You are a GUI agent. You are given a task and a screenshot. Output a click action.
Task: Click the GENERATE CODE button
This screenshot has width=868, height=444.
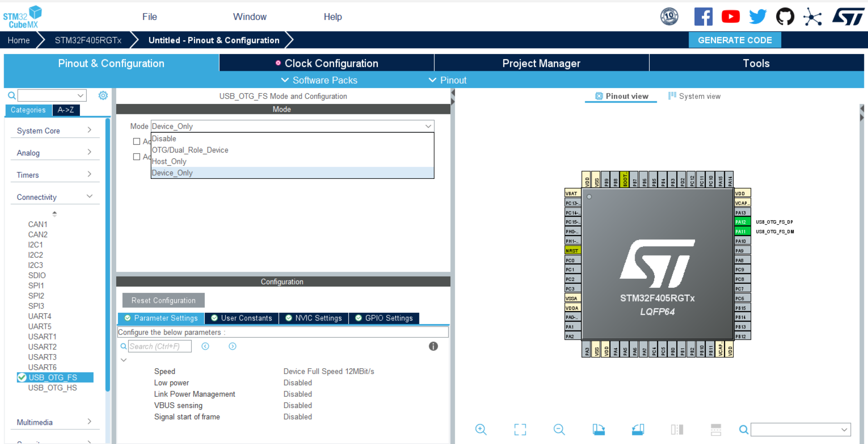click(x=735, y=39)
